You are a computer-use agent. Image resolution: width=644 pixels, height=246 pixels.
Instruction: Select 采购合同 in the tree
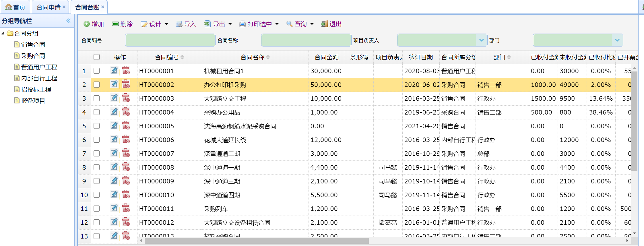(x=33, y=56)
